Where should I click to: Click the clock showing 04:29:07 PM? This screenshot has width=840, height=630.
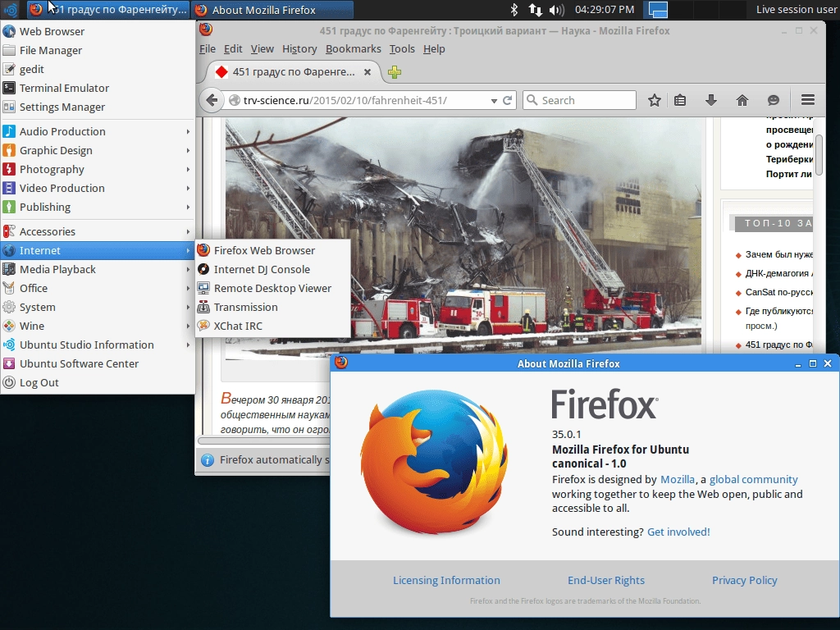click(x=605, y=10)
